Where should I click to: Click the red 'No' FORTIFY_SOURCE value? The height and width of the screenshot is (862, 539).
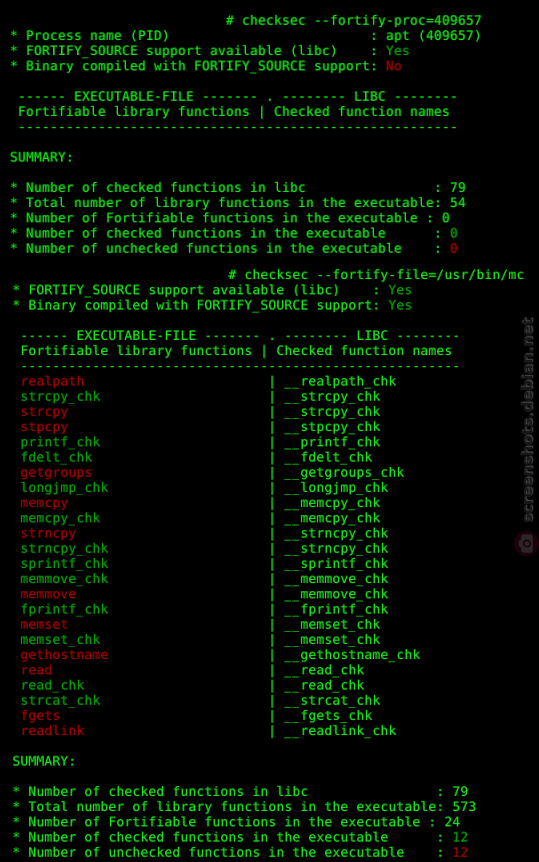393,66
